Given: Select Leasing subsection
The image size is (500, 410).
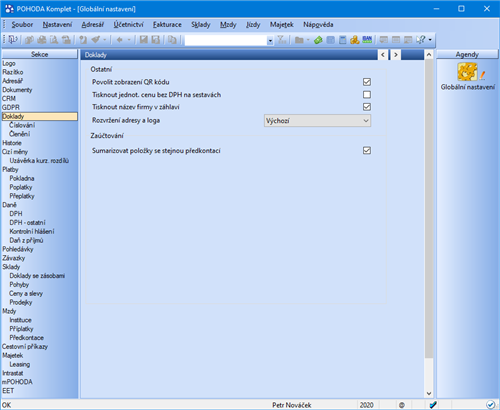Looking at the screenshot, I should pyautogui.click(x=20, y=364).
